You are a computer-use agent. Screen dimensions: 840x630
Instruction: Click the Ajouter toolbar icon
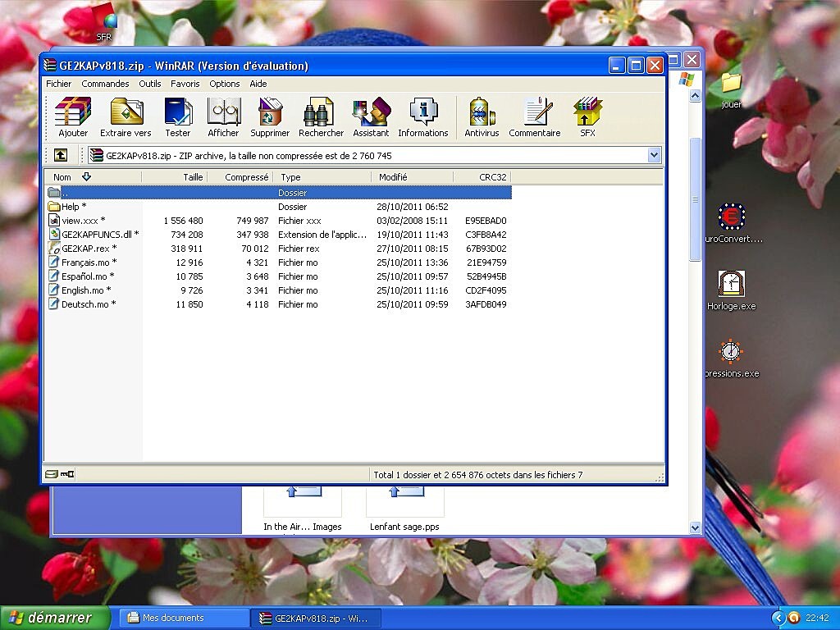tap(73, 112)
